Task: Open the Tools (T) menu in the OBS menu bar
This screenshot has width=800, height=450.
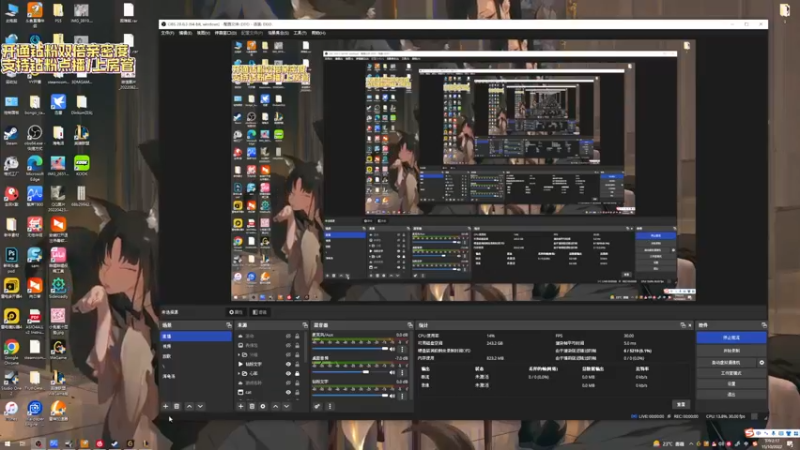Action: (x=299, y=33)
